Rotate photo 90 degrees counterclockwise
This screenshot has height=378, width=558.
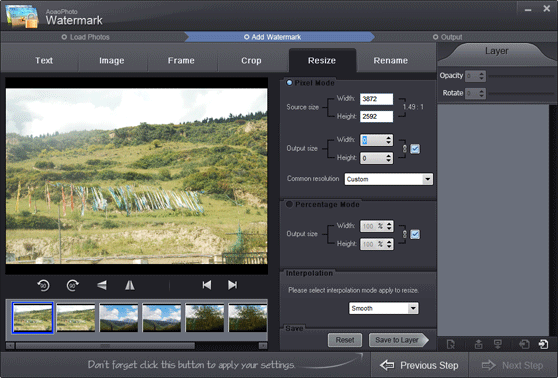(43, 285)
